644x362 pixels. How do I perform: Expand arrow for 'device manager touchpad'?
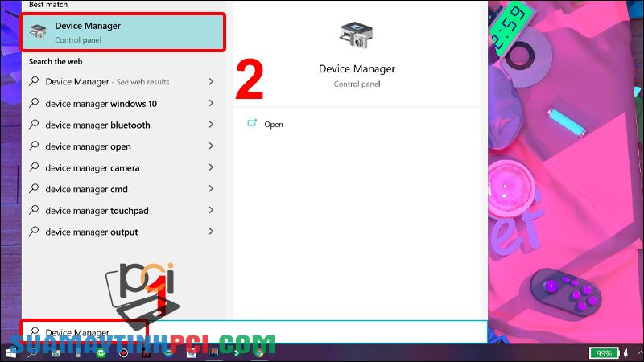[211, 210]
